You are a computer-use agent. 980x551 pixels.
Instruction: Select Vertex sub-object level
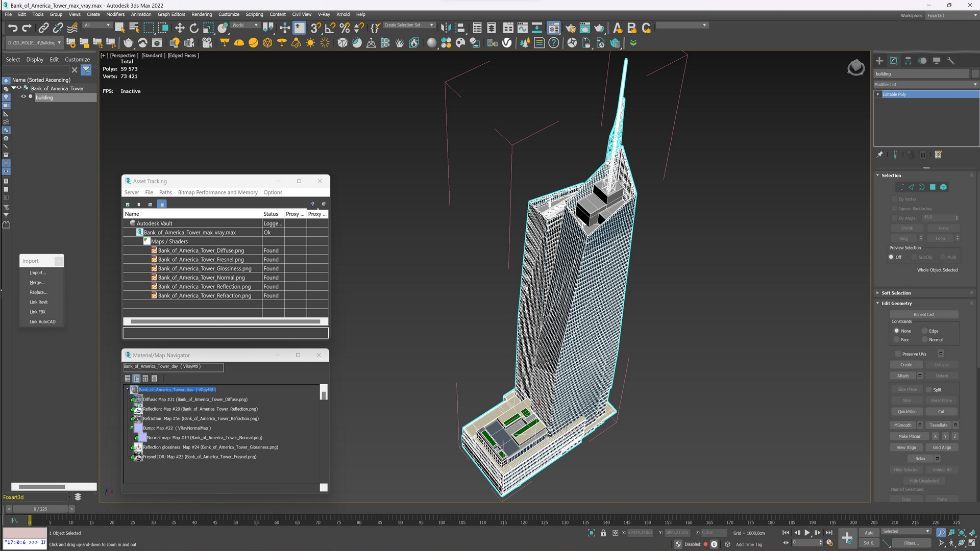point(900,187)
